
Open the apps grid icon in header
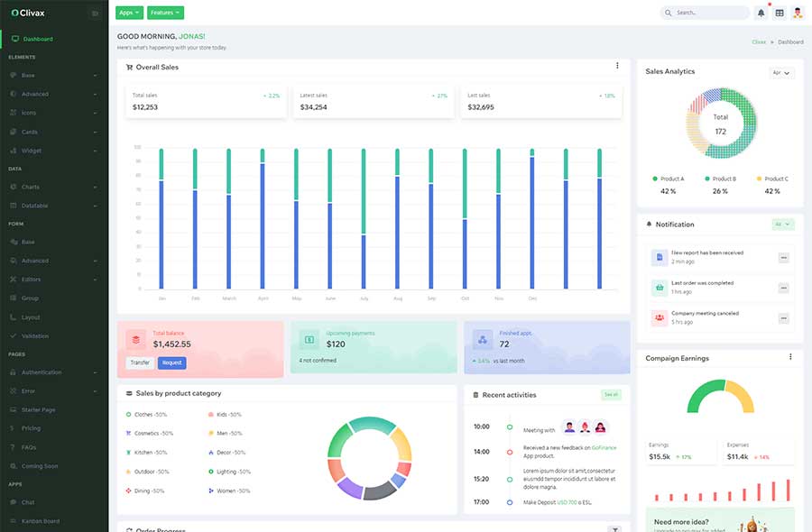coord(780,13)
